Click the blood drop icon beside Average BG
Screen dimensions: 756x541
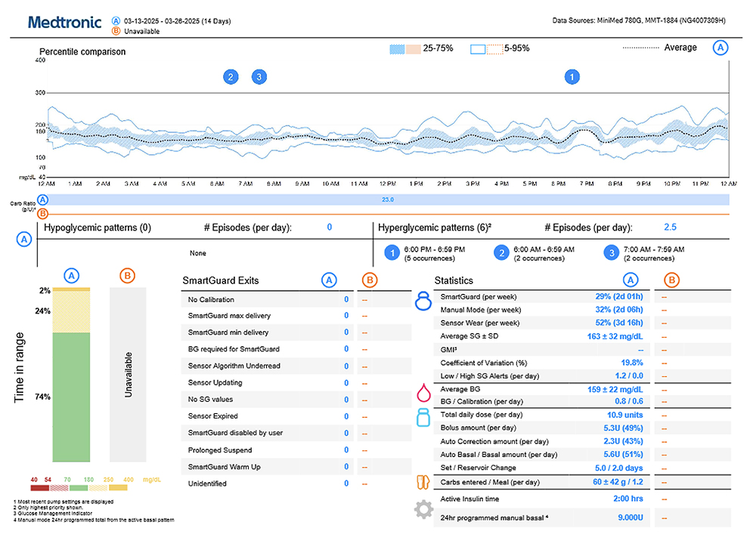pyautogui.click(x=423, y=393)
